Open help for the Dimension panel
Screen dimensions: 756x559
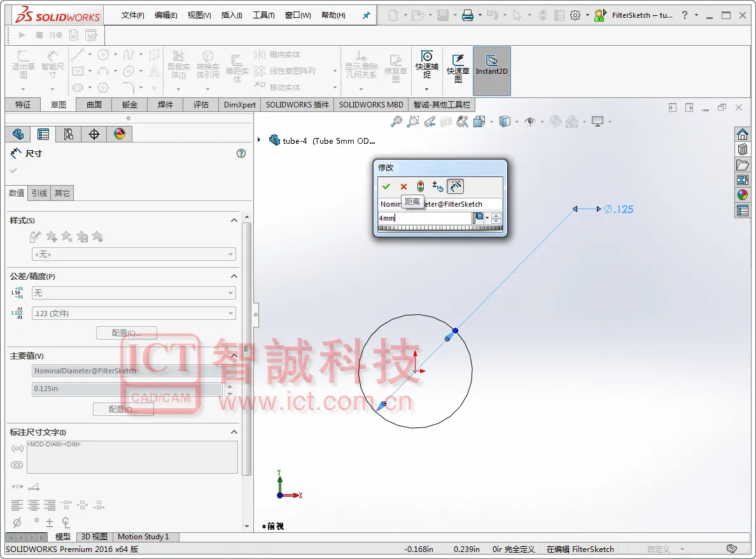(241, 153)
